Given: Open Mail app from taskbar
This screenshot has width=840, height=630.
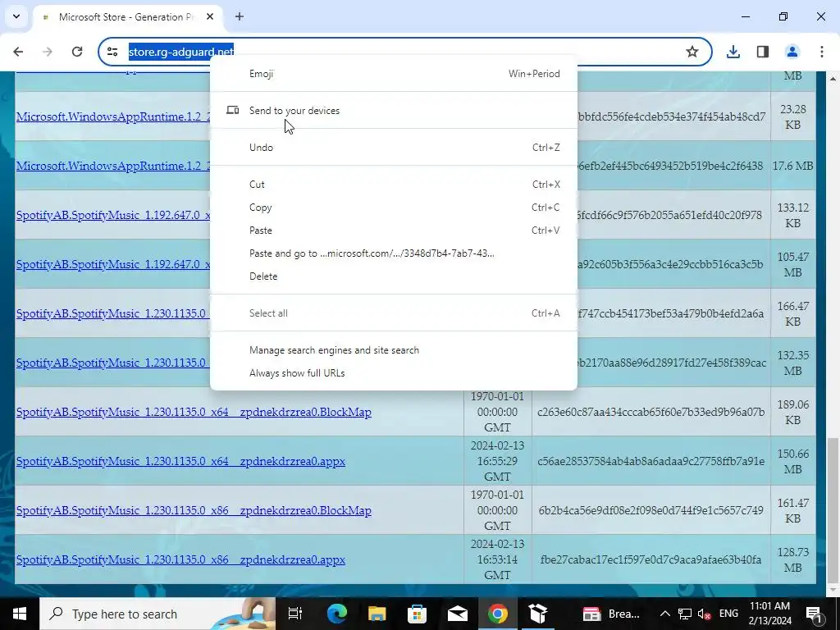Looking at the screenshot, I should [457, 614].
